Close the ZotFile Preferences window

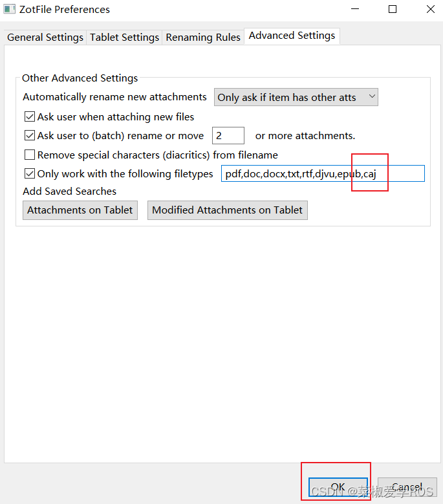(x=431, y=9)
